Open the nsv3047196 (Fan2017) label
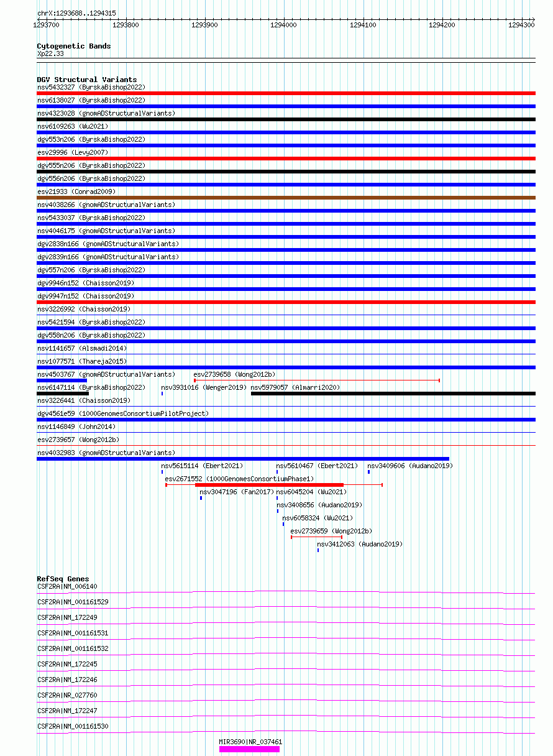 click(237, 492)
